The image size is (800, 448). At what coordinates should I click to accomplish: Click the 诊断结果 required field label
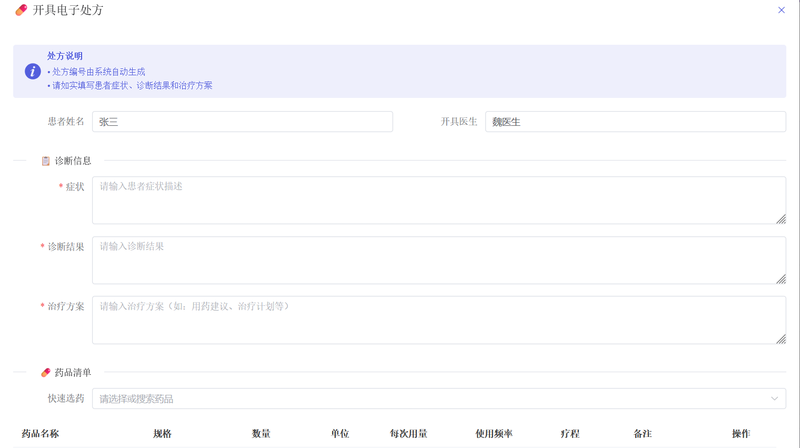pos(66,246)
